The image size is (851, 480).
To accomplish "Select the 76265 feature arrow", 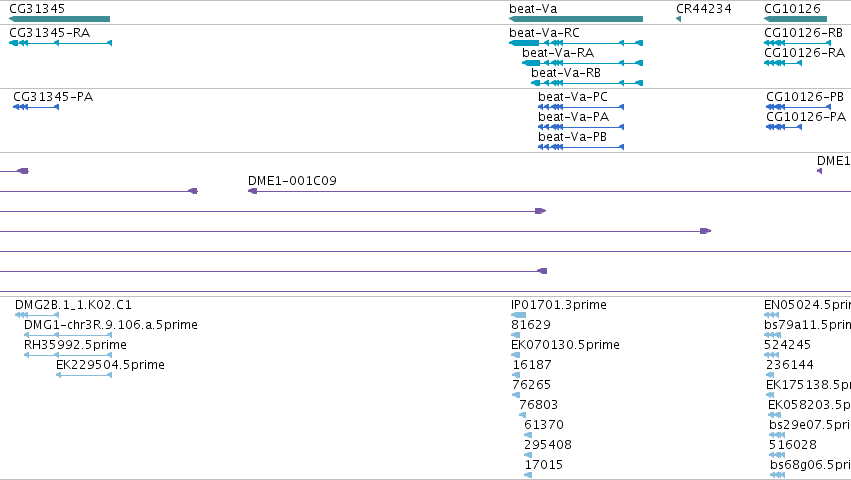I will coord(516,395).
